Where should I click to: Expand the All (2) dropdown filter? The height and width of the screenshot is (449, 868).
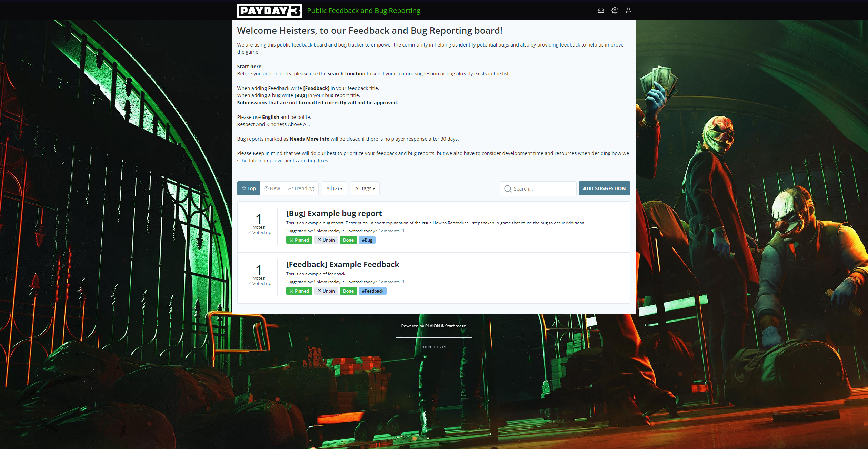(335, 188)
